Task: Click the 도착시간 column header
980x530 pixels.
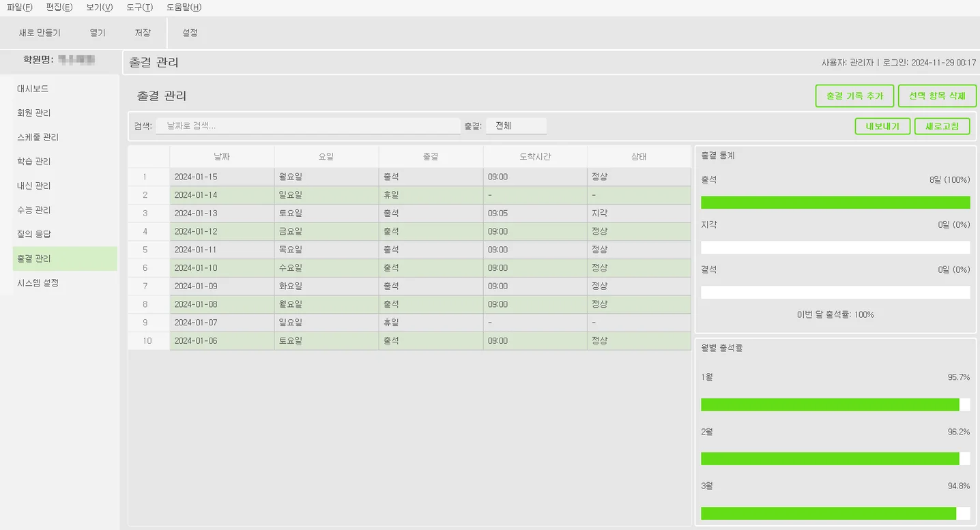Action: (535, 156)
